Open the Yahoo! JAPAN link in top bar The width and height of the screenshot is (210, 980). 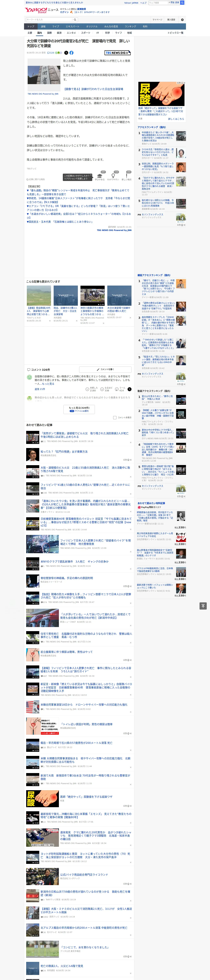point(131,3)
